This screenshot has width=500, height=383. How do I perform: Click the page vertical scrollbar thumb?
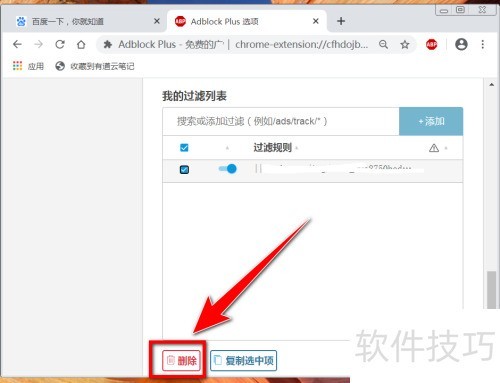(x=491, y=290)
